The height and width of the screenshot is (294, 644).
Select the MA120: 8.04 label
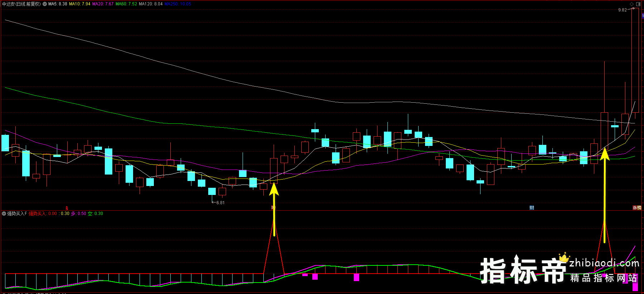tap(151, 4)
